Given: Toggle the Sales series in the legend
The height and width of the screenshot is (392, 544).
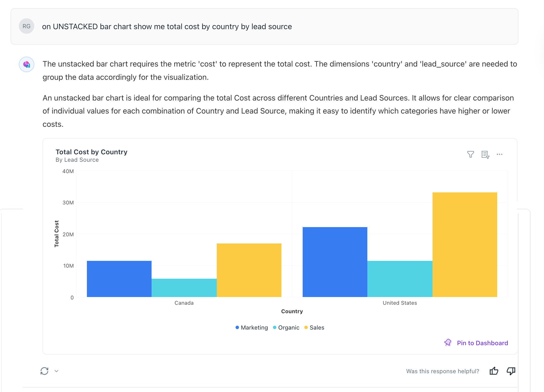Looking at the screenshot, I should coord(314,328).
